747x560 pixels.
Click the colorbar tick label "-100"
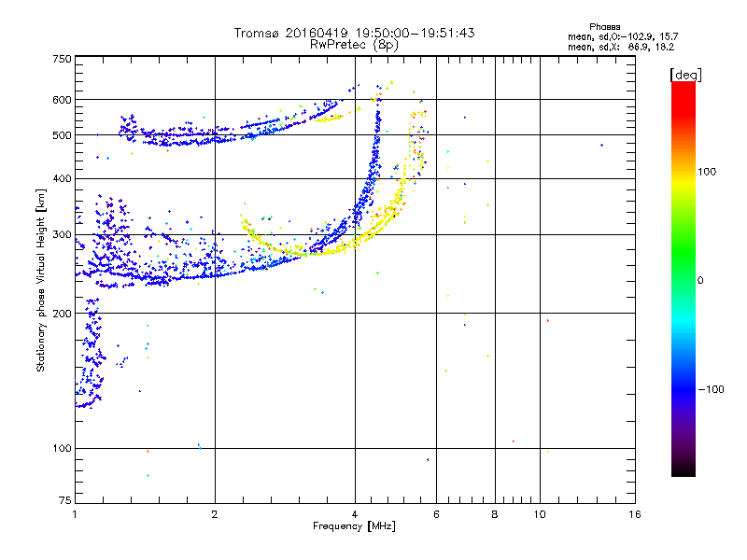(x=711, y=389)
